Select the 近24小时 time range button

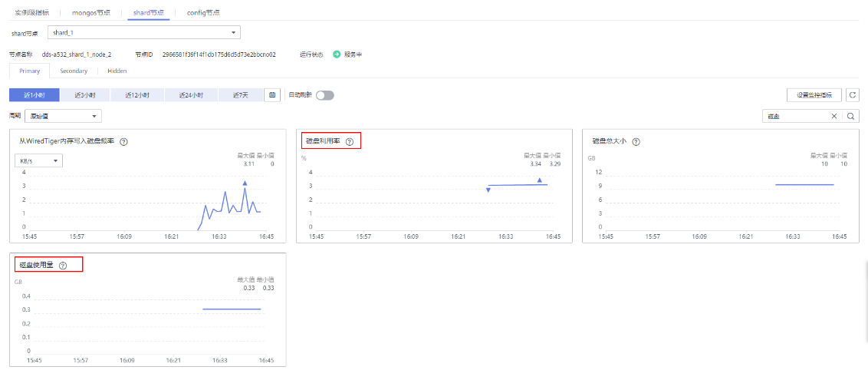tap(190, 95)
